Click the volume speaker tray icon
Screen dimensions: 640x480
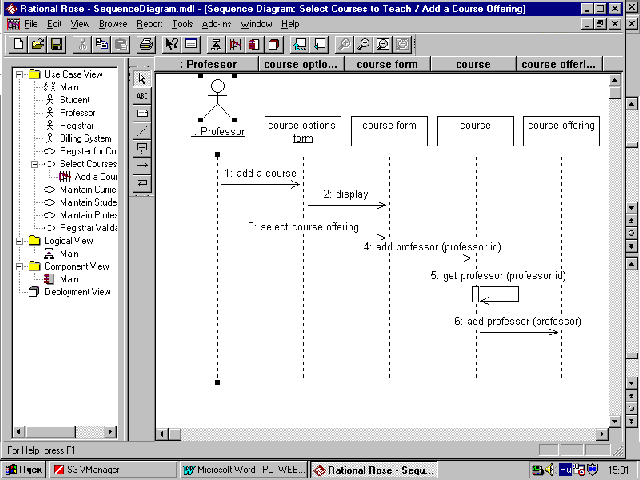[550, 469]
